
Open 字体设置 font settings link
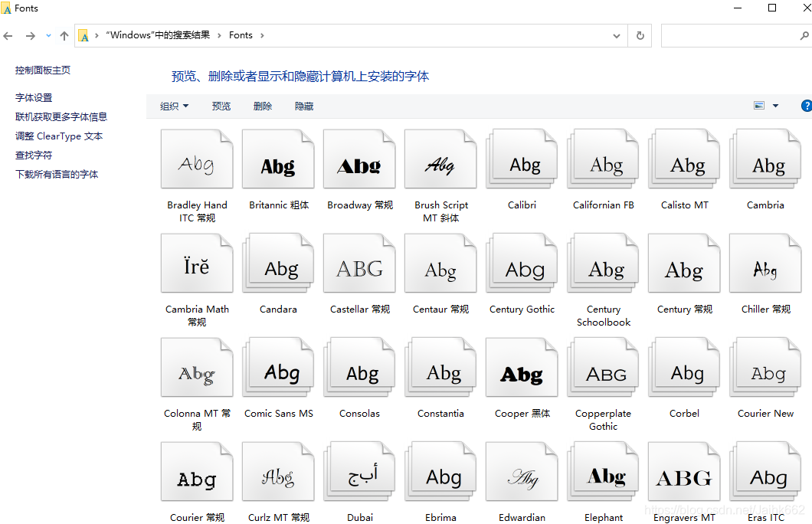(x=34, y=98)
